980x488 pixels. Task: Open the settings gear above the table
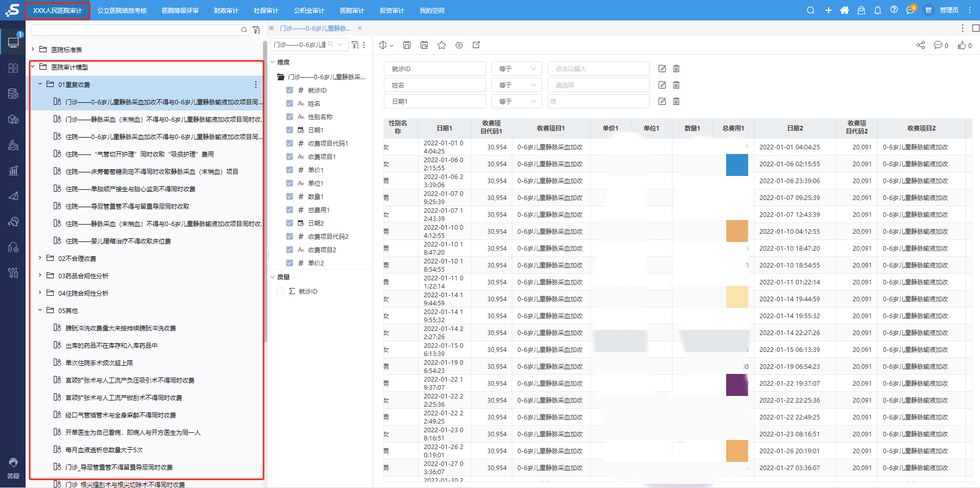(459, 45)
